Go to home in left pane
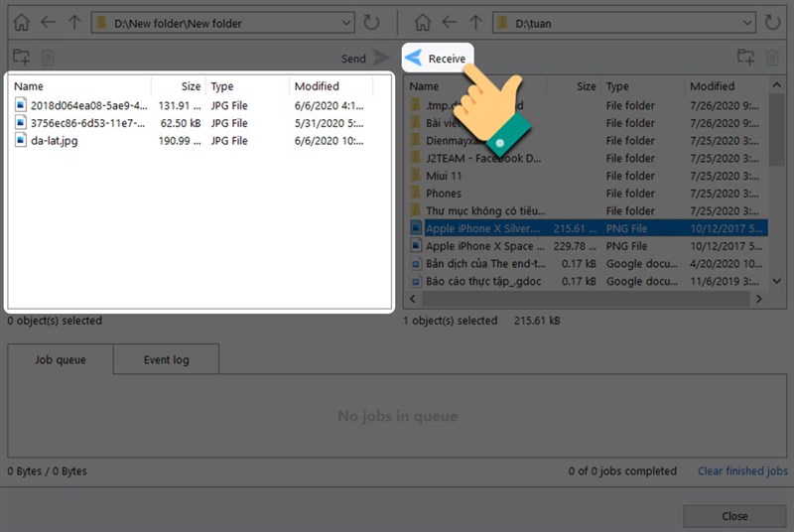794x532 pixels. 22,23
